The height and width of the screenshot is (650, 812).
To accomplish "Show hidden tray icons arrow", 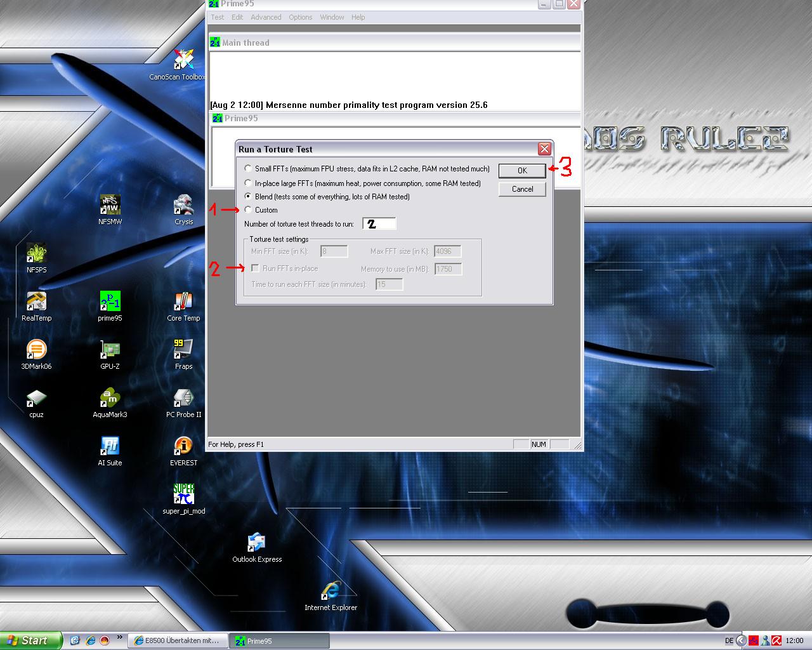I will click(x=741, y=640).
